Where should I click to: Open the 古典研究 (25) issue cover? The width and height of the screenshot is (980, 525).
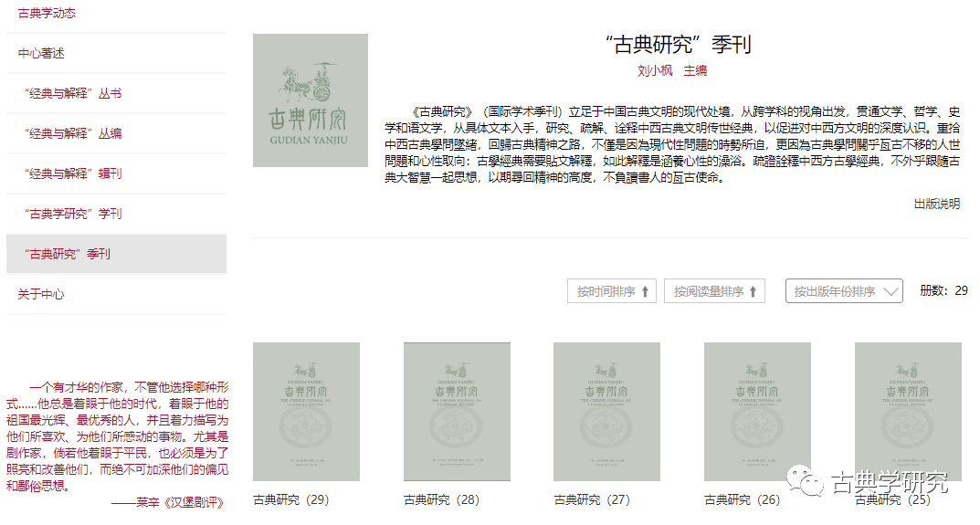point(907,412)
